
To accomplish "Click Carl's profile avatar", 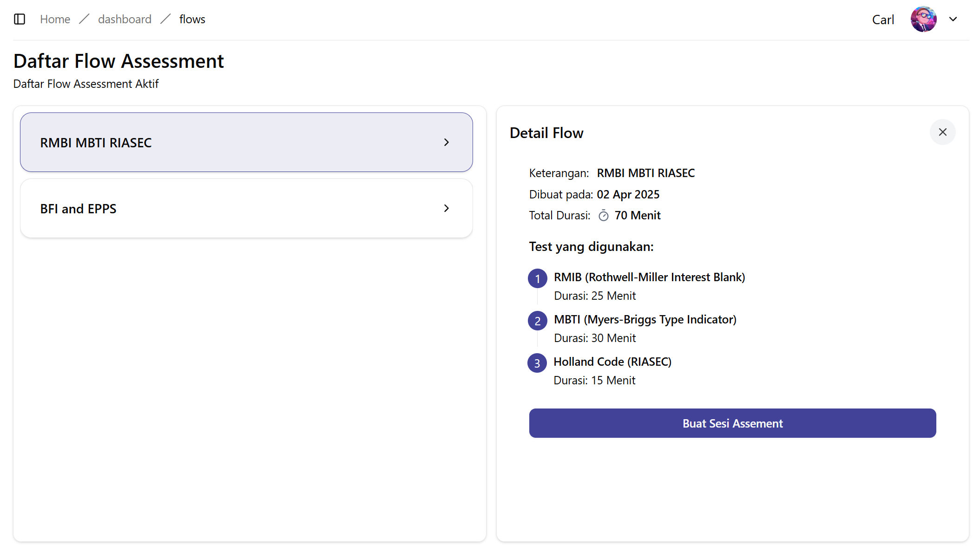I will click(923, 19).
